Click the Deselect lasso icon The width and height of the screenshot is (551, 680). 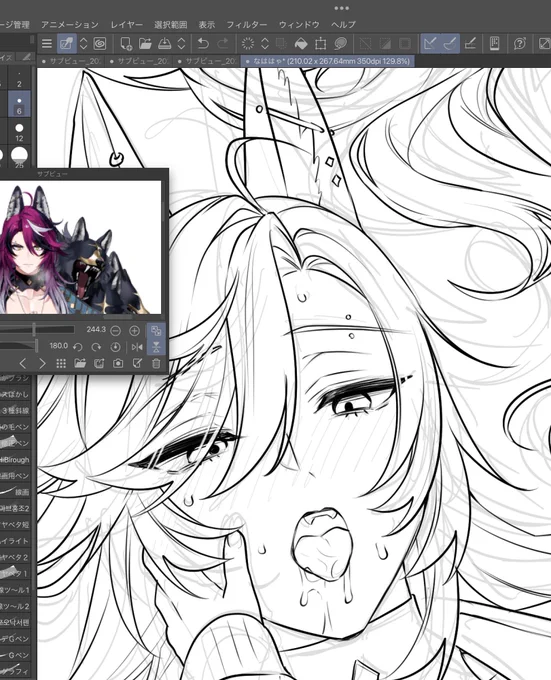tap(341, 43)
